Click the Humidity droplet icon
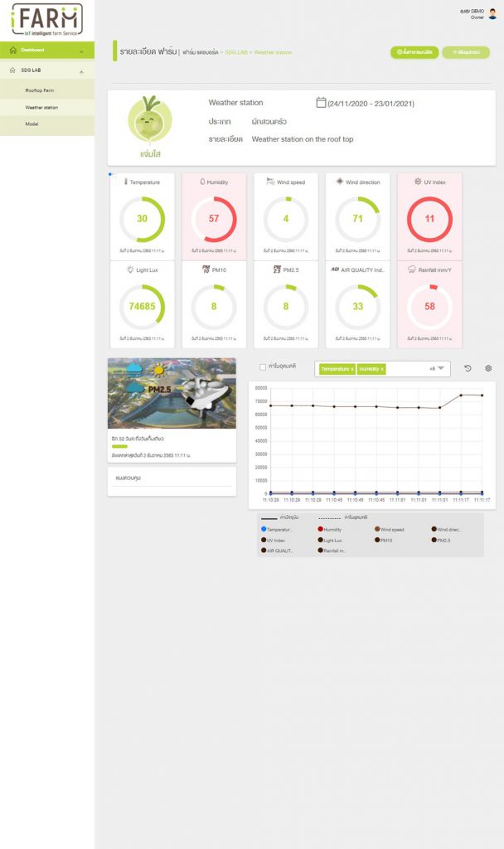The image size is (504, 849). click(201, 182)
